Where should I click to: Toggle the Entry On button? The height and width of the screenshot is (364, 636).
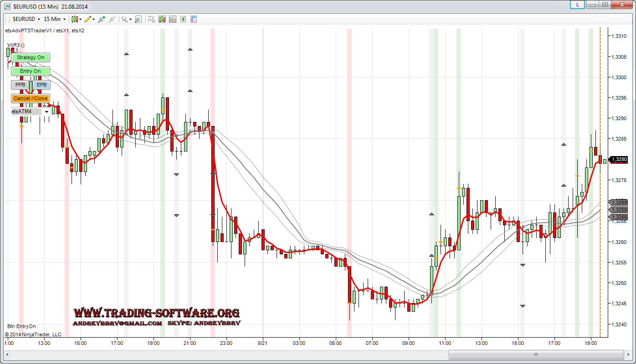point(31,71)
